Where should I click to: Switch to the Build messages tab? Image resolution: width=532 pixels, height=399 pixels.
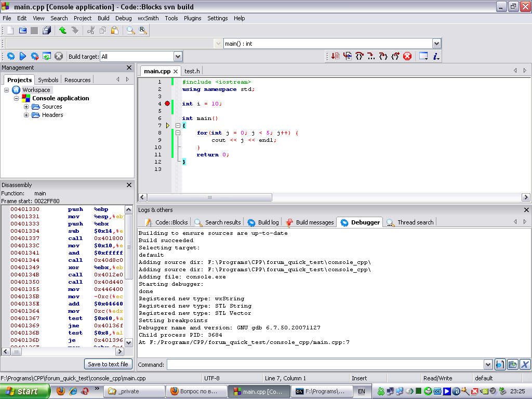tap(310, 222)
